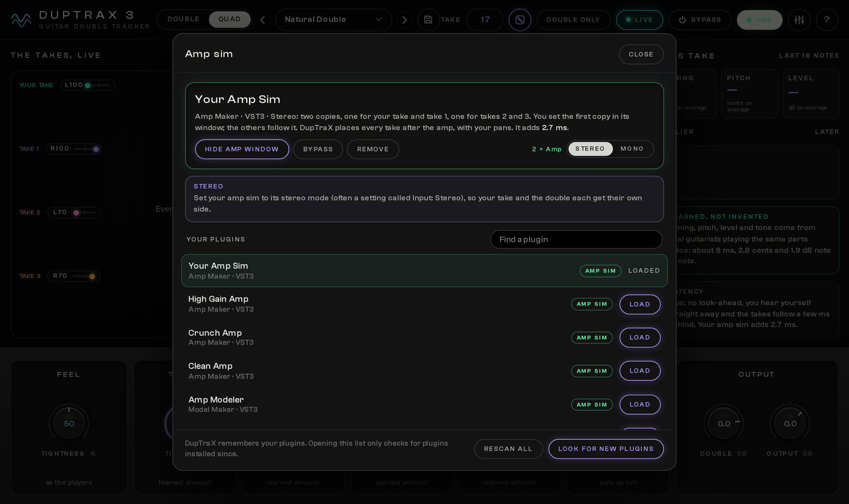849x504 pixels.
Task: Click the TAKE 2 L70 pan slider
Action: click(x=74, y=213)
